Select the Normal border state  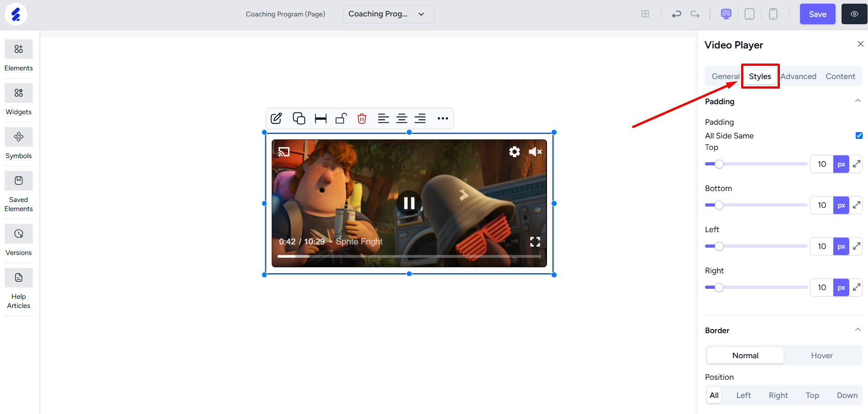[745, 356]
